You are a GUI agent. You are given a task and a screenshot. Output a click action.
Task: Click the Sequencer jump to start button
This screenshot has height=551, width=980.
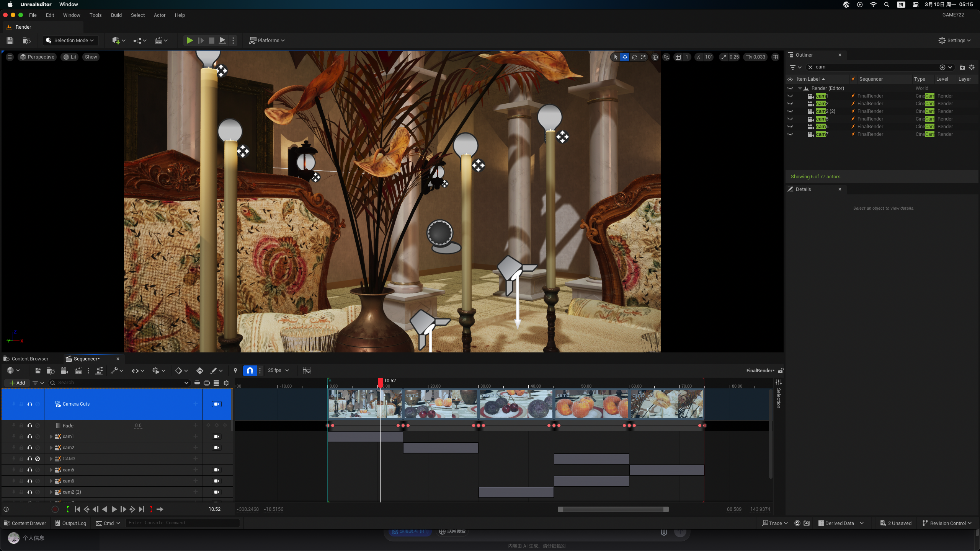(x=77, y=509)
